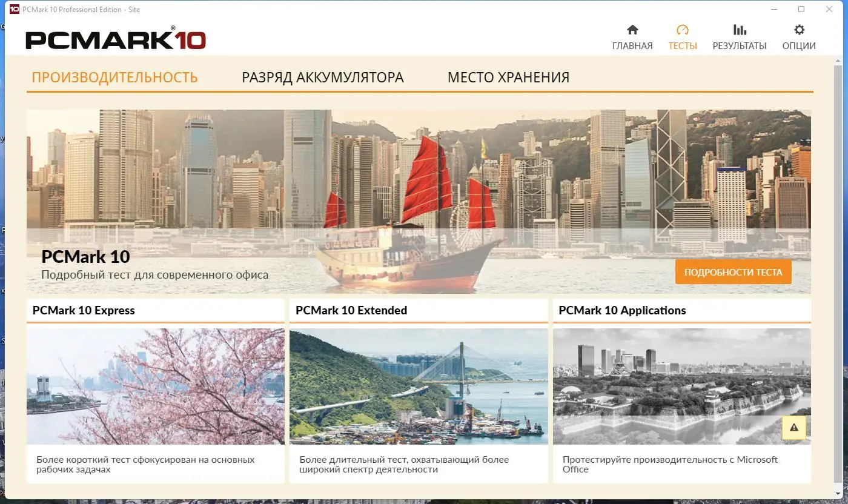Viewport: 848px width, 504px height.
Task: Open the Результаты bar chart icon
Action: pos(740,30)
